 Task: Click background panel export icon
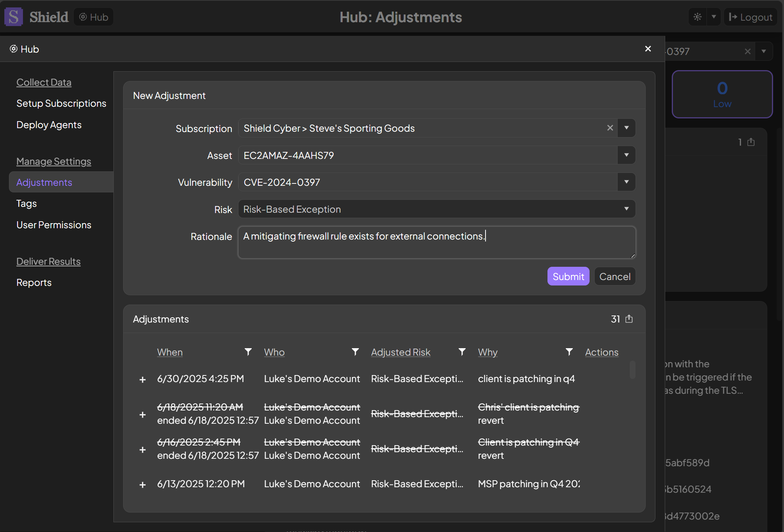(751, 142)
